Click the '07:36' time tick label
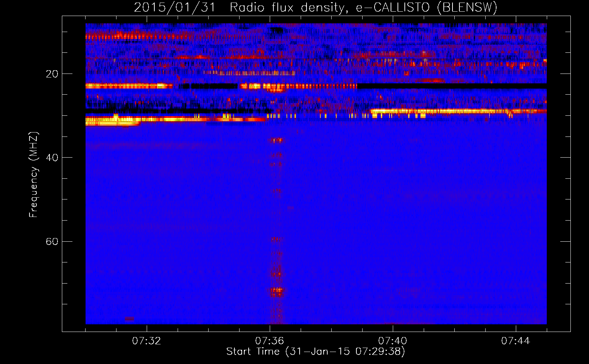Screen dimensions: 589x364 270,341
